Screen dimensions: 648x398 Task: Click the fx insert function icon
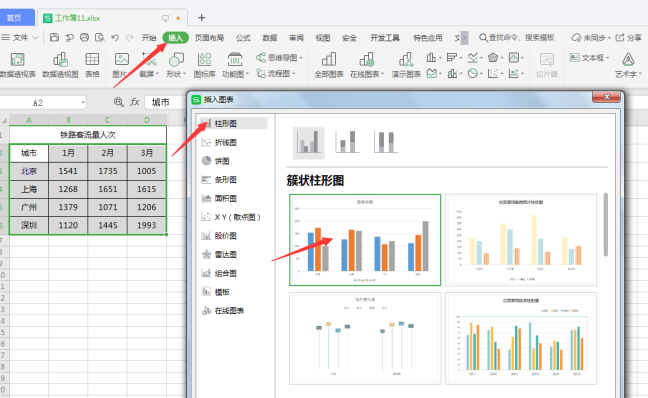pyautogui.click(x=135, y=102)
